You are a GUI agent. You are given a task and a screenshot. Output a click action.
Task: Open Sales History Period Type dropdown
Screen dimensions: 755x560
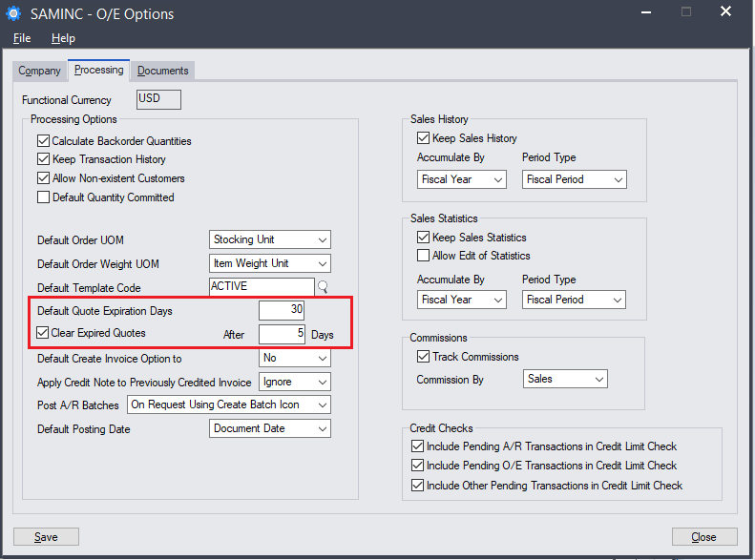pos(574,179)
